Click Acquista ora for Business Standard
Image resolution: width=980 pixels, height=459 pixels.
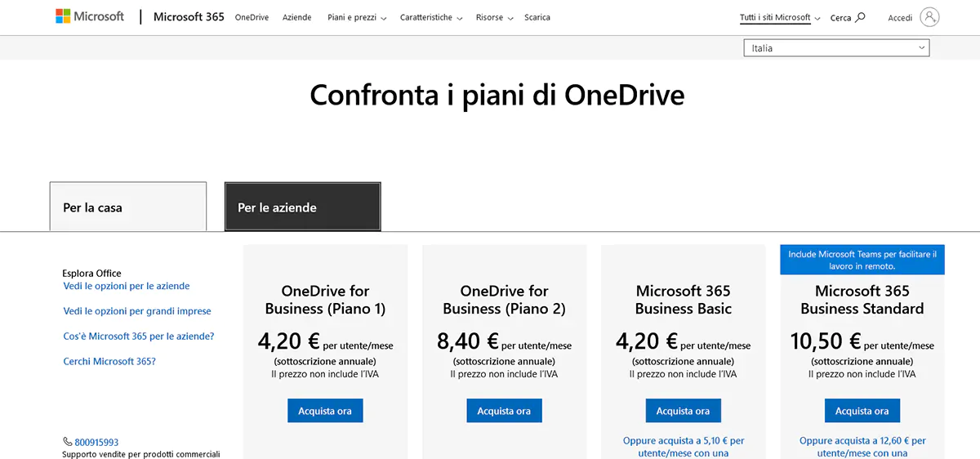862,411
